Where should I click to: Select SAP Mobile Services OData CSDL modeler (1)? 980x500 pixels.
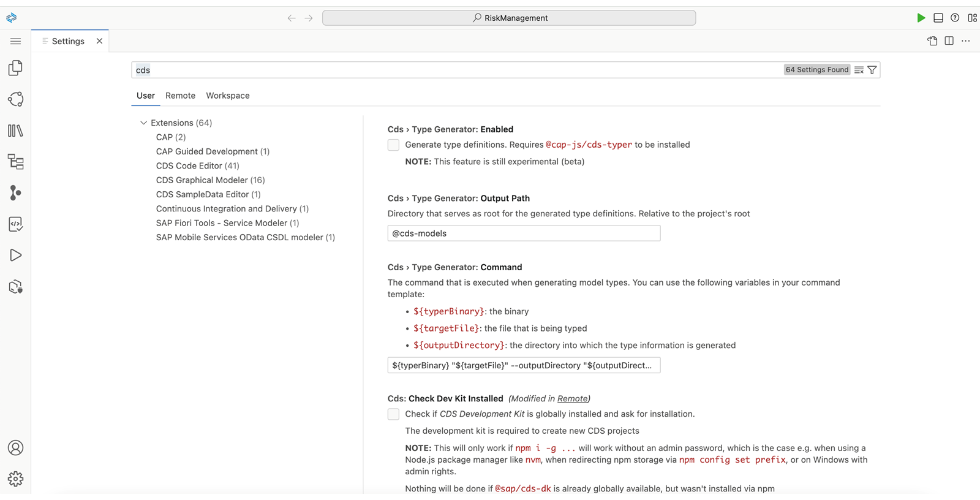pos(245,237)
